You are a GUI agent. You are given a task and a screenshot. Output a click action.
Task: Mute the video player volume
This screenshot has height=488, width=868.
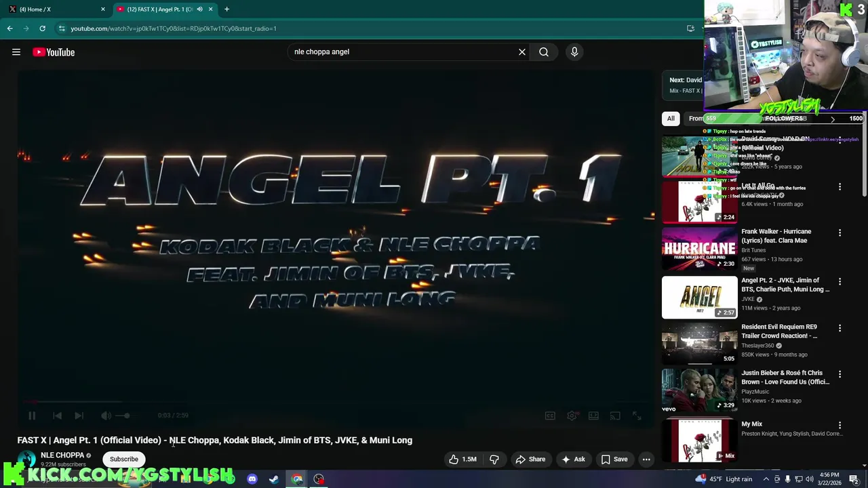106,415
